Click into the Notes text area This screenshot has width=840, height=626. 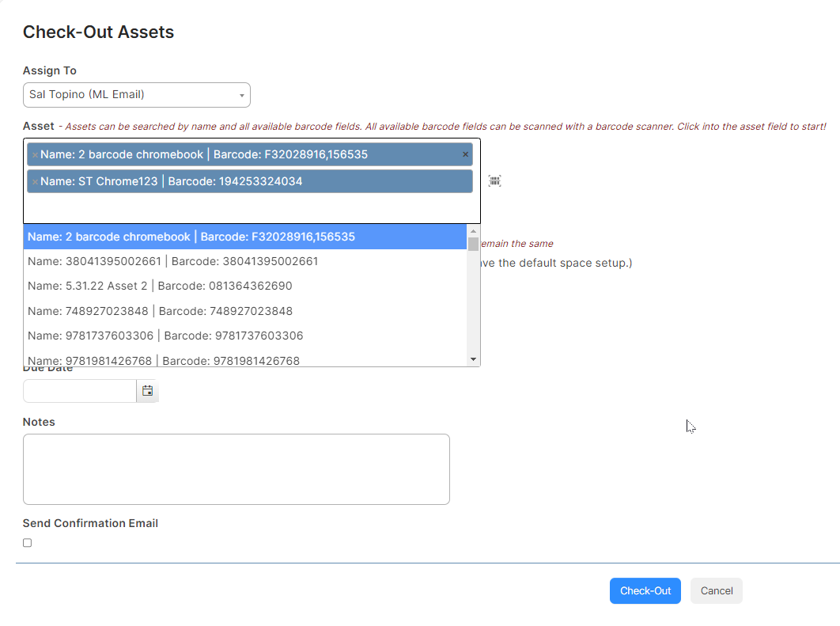[x=236, y=469]
